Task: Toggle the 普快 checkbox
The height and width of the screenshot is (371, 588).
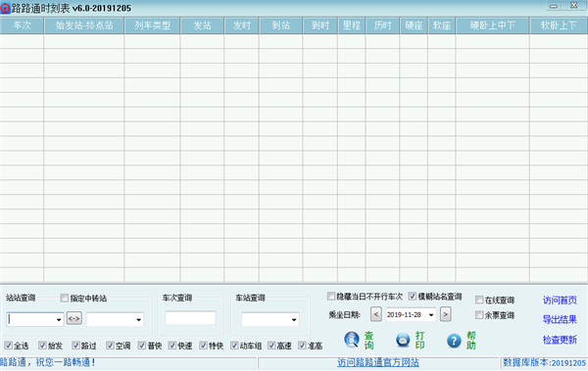Action: 141,346
